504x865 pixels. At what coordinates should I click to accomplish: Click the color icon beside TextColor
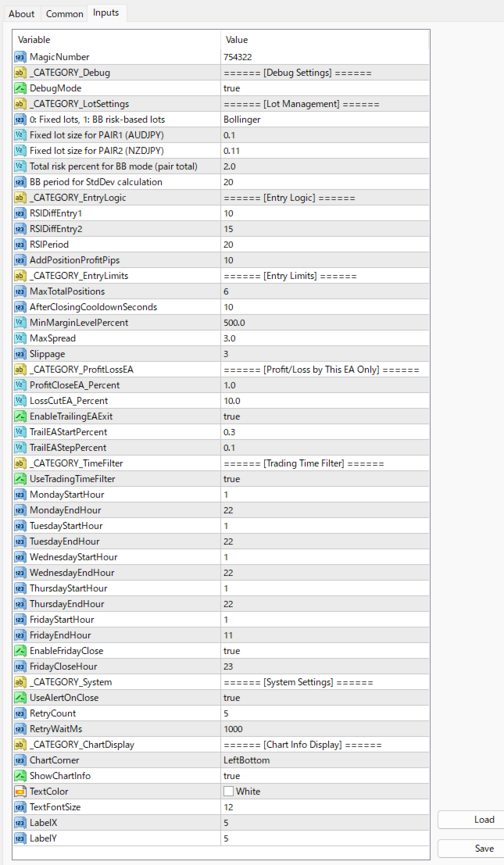point(20,792)
